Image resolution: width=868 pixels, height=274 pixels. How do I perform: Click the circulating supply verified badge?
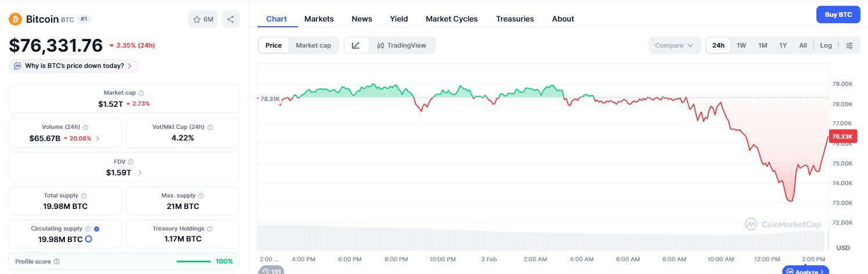point(96,229)
